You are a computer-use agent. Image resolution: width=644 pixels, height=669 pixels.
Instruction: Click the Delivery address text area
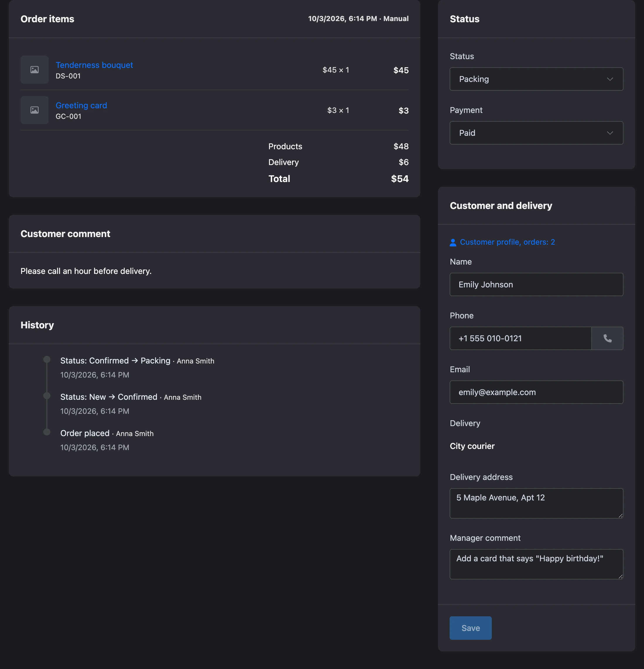point(536,503)
